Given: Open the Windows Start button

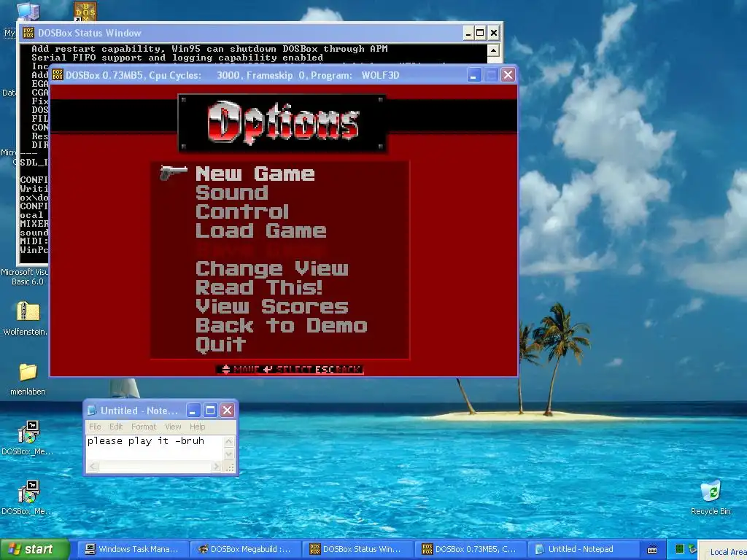Looking at the screenshot, I should tap(35, 549).
